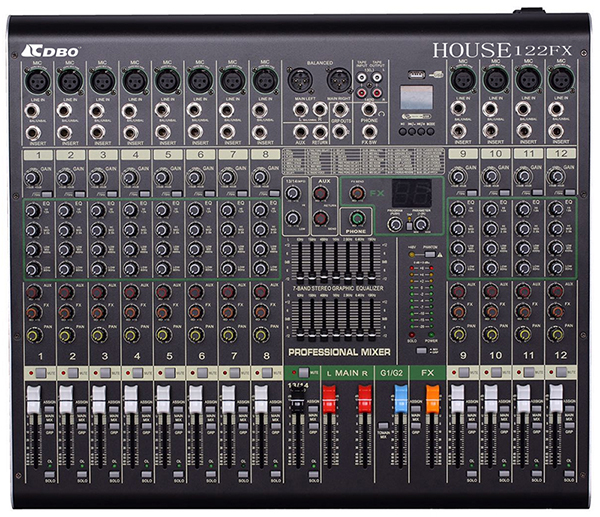Image resolution: width=600 pixels, height=517 pixels.
Task: Click channel 8 GRP assign button
Action: 276,426
